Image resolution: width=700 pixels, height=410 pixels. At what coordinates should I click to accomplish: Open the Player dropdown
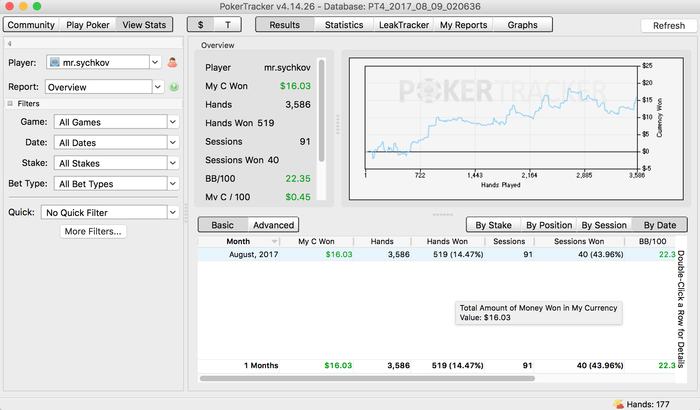coord(155,62)
